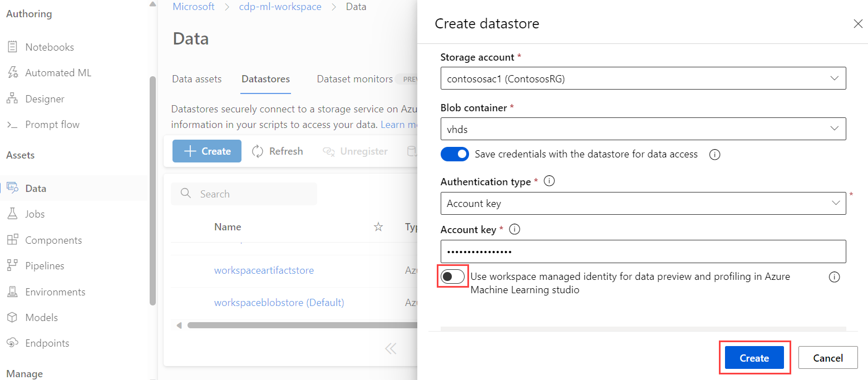868x380 pixels.
Task: Open the Authentication type dropdown
Action: tap(643, 204)
